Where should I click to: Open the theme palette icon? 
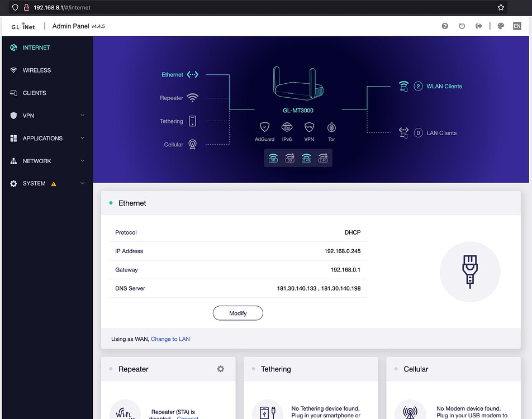[501, 26]
